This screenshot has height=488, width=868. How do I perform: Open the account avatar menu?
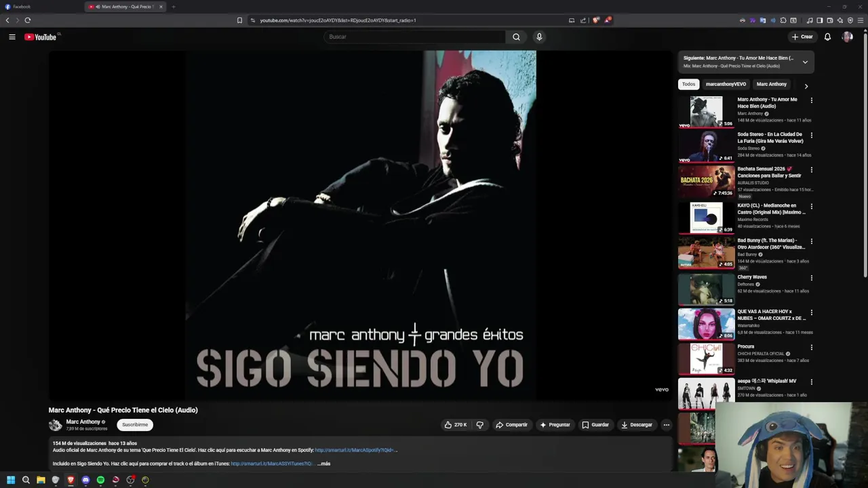point(847,37)
